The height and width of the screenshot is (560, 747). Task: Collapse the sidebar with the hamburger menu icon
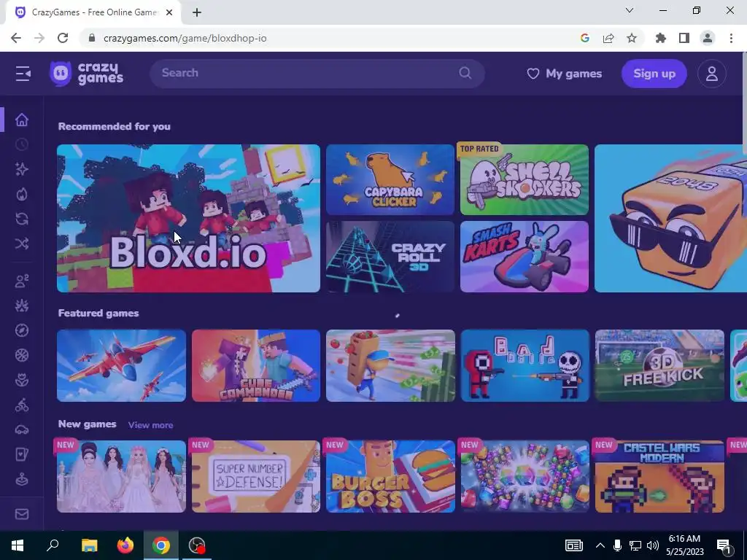[x=23, y=74]
